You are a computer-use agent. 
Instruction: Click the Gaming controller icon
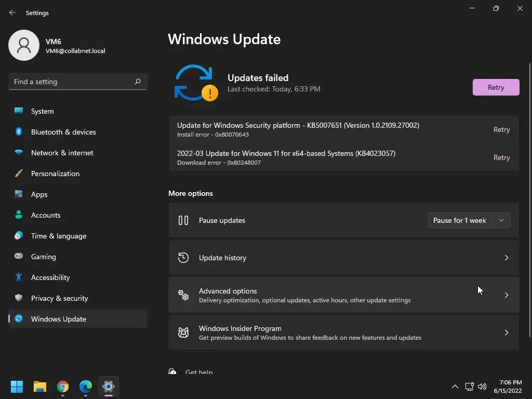[19, 256]
